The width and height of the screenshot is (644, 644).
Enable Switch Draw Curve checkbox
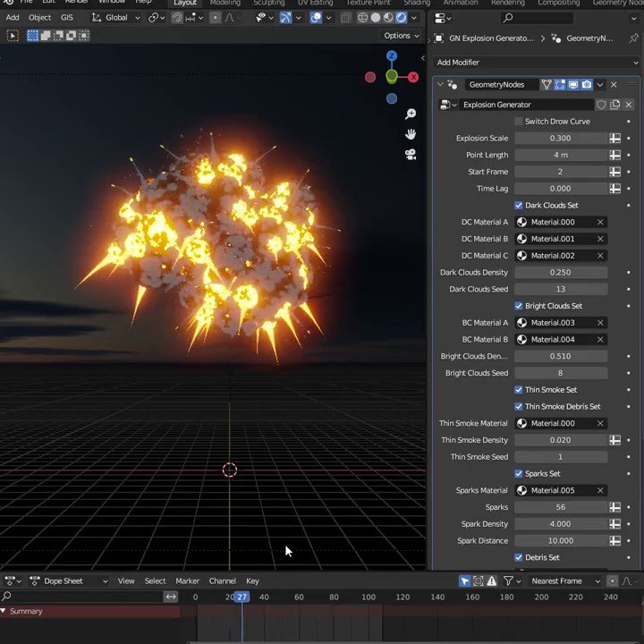[x=518, y=122]
